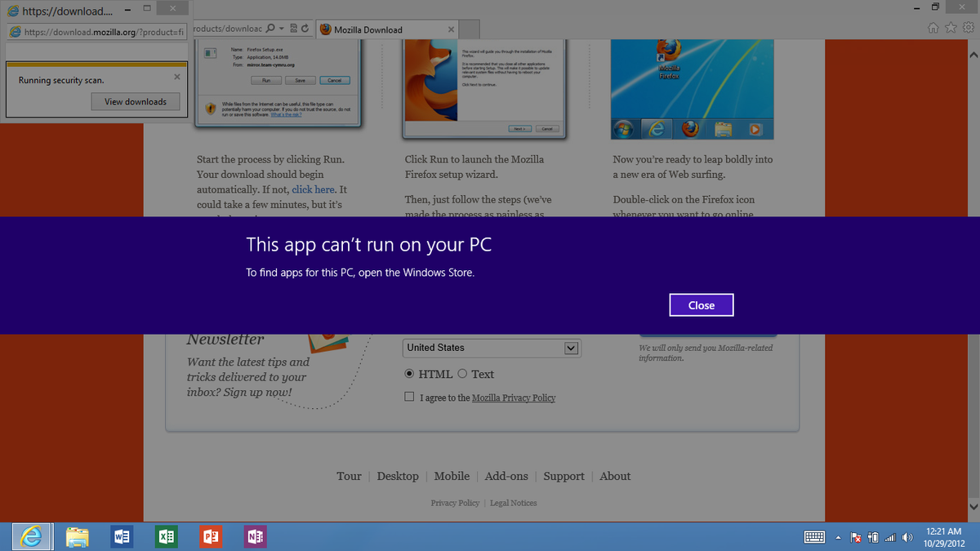Open the United States country dropdown
The image size is (980, 551).
coord(572,348)
